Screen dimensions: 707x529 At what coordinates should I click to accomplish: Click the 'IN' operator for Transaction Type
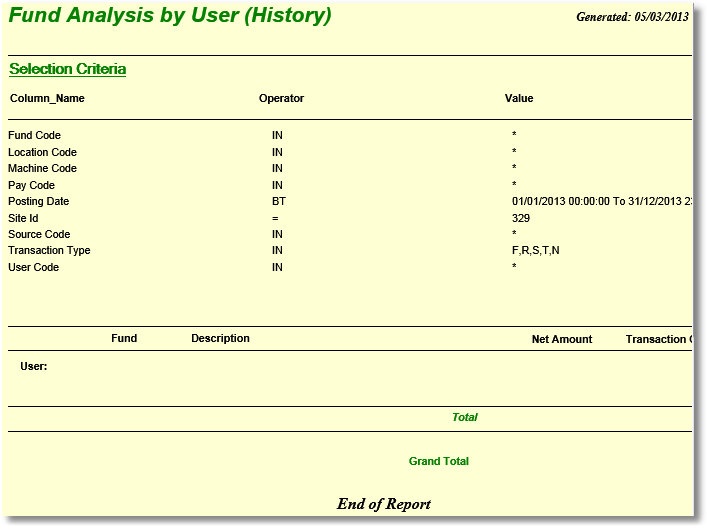[277, 250]
